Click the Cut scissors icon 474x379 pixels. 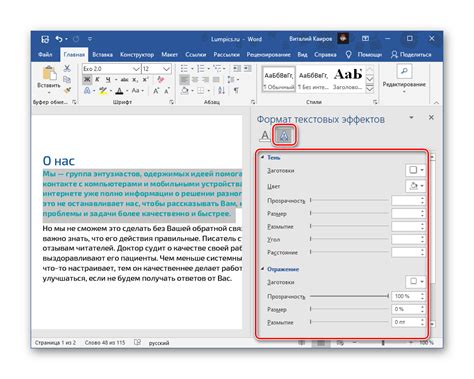click(67, 68)
